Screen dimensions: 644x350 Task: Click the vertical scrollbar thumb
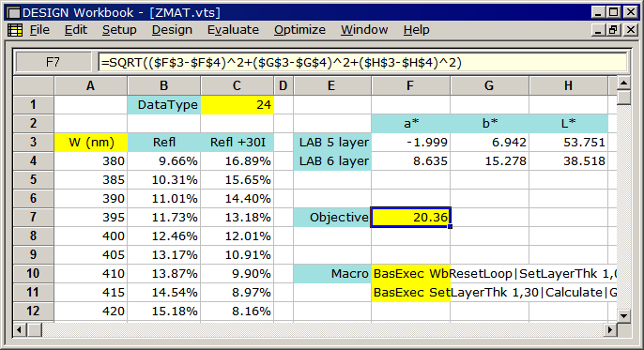(624, 99)
